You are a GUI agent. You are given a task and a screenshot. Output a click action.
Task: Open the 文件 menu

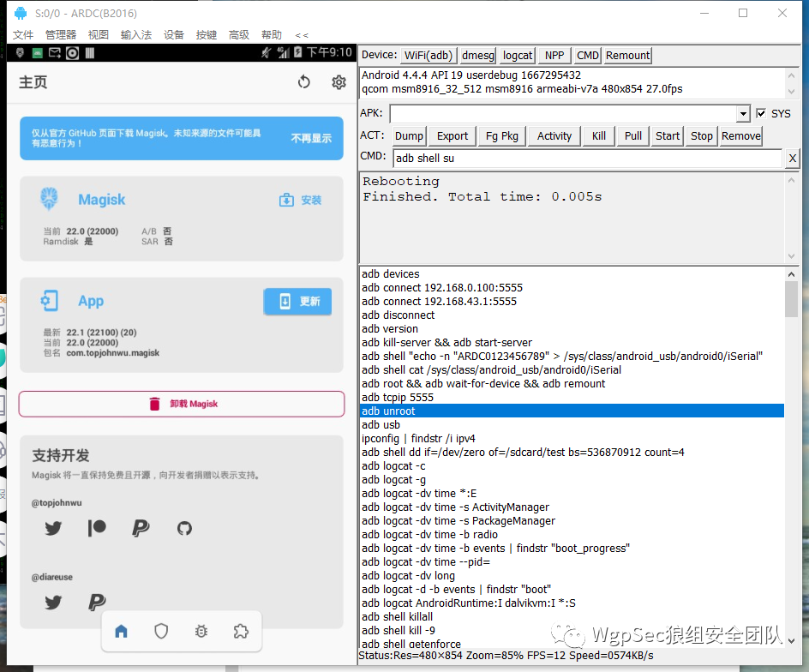tap(23, 34)
